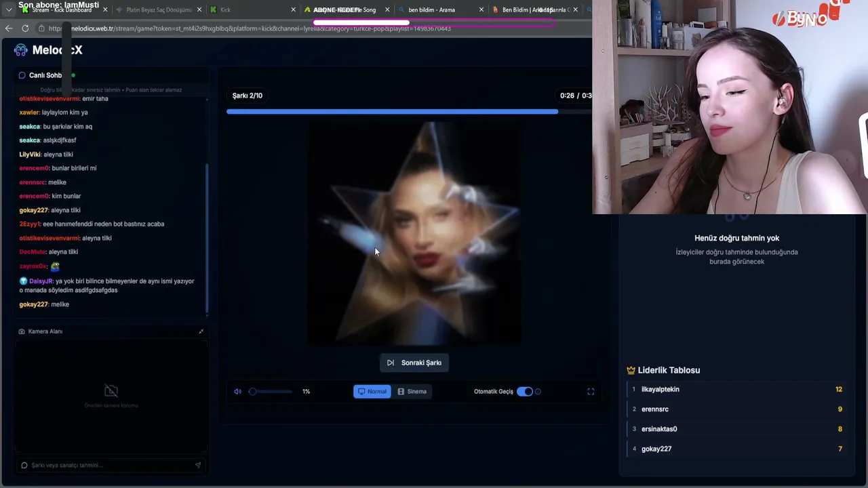The width and height of the screenshot is (868, 488).
Task: Open the browser tab list chevron
Action: 8,10
